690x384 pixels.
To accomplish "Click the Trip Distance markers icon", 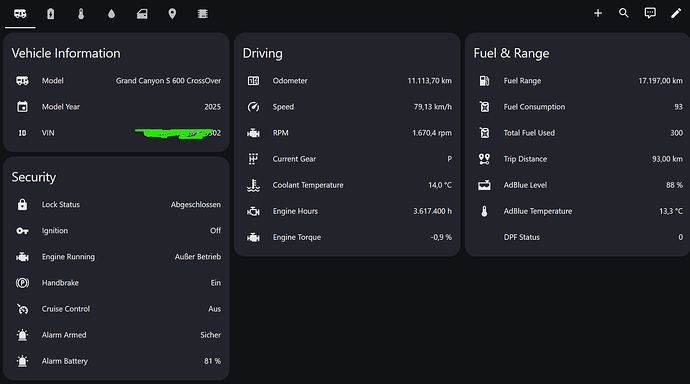I will click(x=484, y=159).
